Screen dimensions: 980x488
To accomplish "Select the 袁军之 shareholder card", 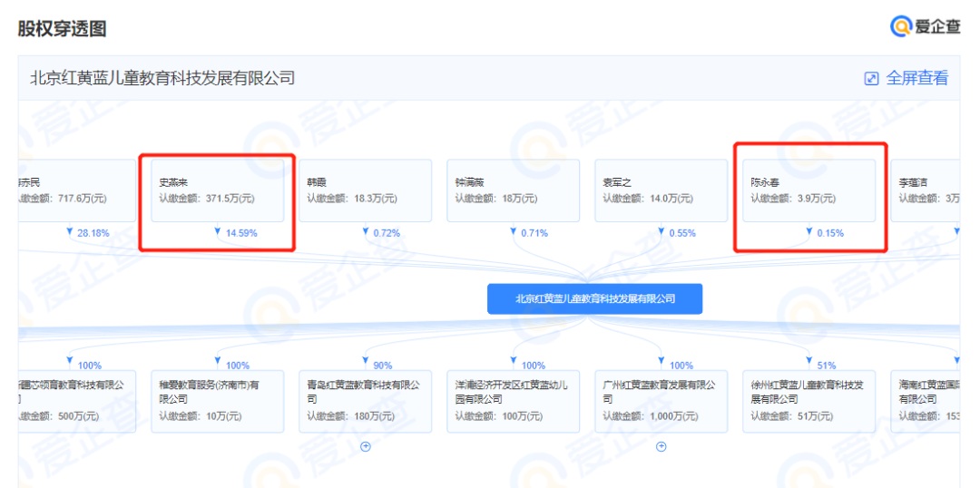I will coord(661,190).
